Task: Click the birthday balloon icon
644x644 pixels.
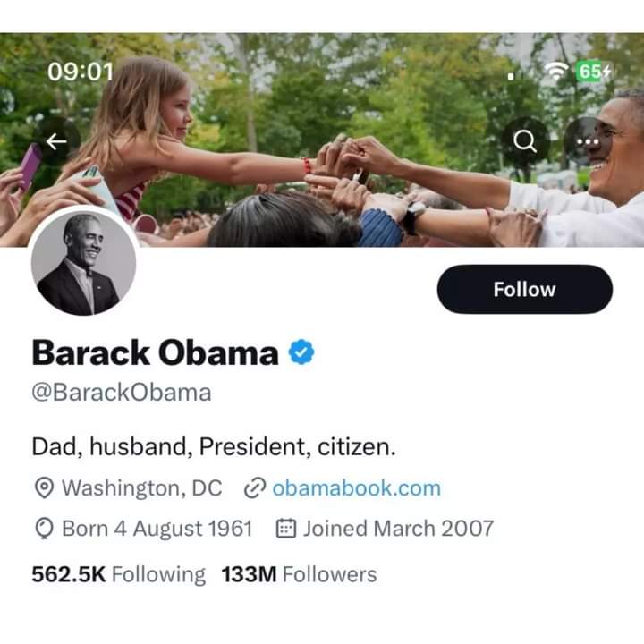Action: pos(43,529)
